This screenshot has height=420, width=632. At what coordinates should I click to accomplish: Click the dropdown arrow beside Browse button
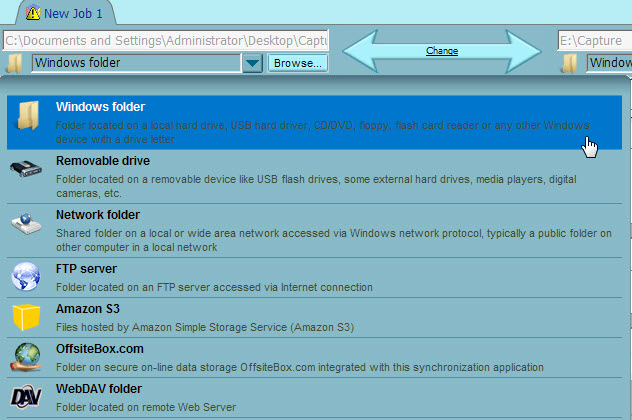[252, 64]
